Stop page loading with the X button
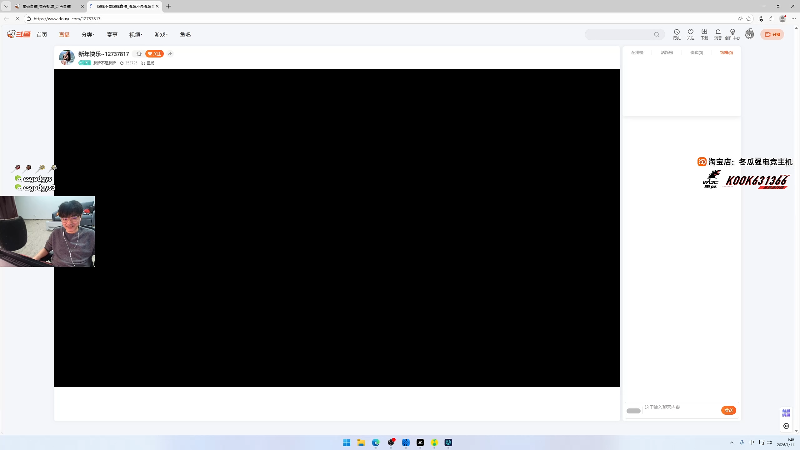This screenshot has height=450, width=800. [17, 18]
